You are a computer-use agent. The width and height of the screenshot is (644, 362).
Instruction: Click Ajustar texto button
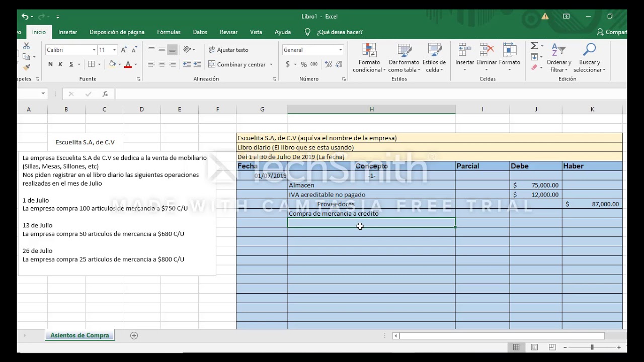click(x=229, y=50)
